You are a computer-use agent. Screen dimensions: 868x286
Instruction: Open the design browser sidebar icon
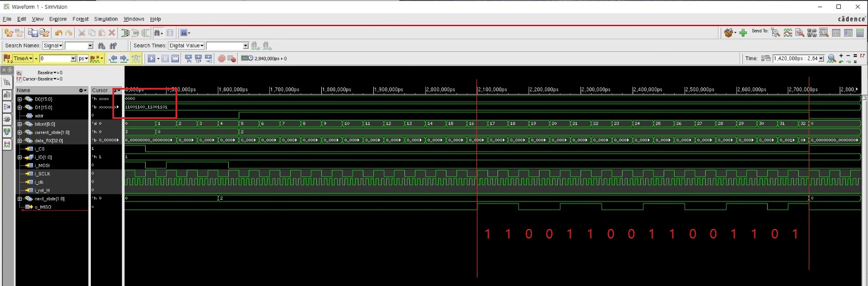7,82
